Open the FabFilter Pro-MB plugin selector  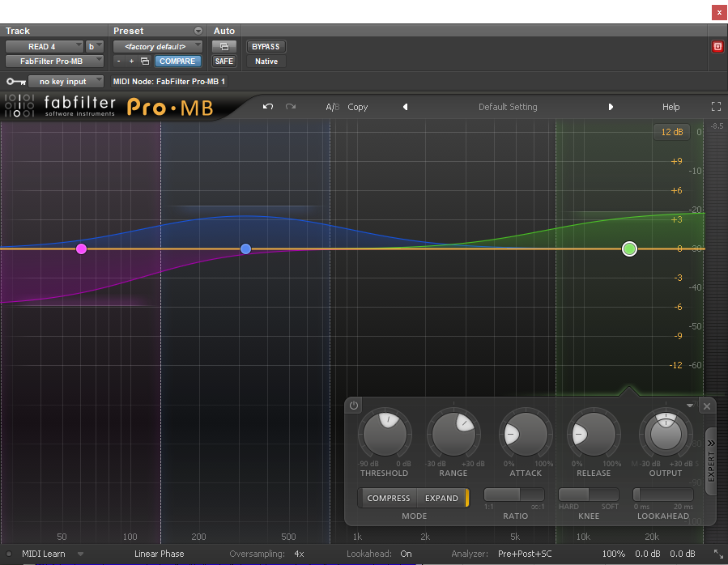pyautogui.click(x=54, y=61)
